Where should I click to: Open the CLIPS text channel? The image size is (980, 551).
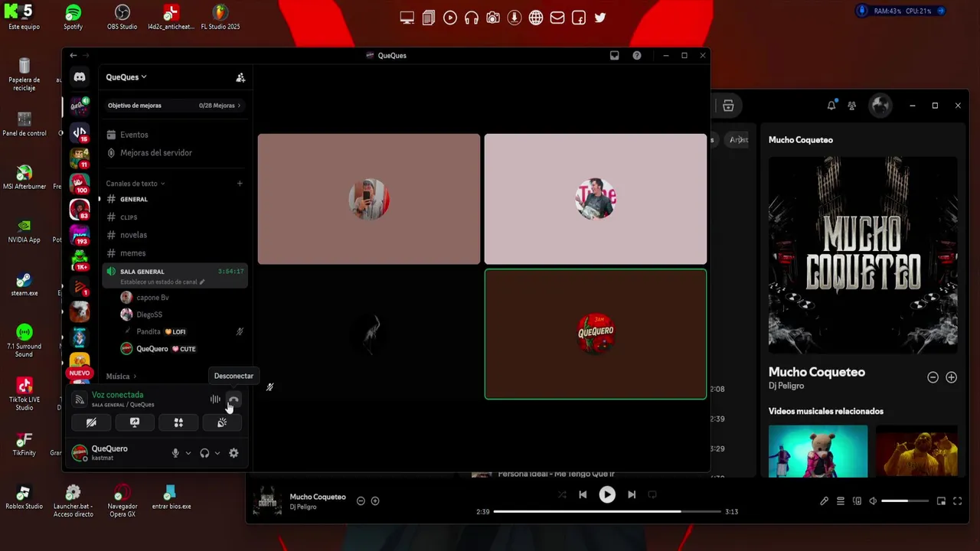click(x=175, y=217)
